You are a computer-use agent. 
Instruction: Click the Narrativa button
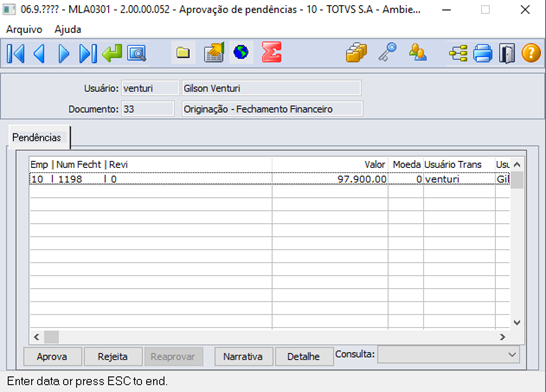pyautogui.click(x=243, y=356)
